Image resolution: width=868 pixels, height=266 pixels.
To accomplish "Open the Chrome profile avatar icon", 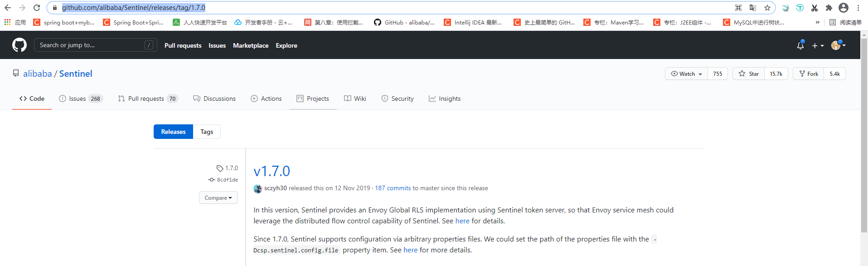I will [x=844, y=8].
